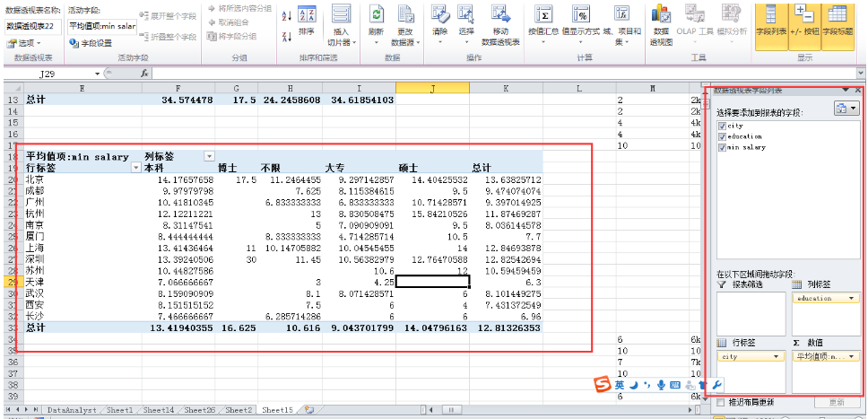Screen dimensions: 868x419
Task: Click Sogou moon icon
Action: (x=633, y=385)
